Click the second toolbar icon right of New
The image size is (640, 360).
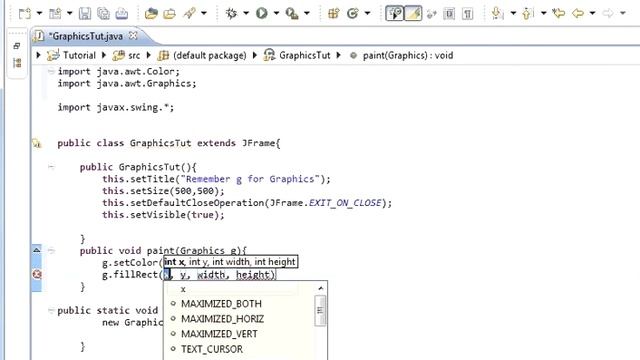pyautogui.click(x=55, y=13)
